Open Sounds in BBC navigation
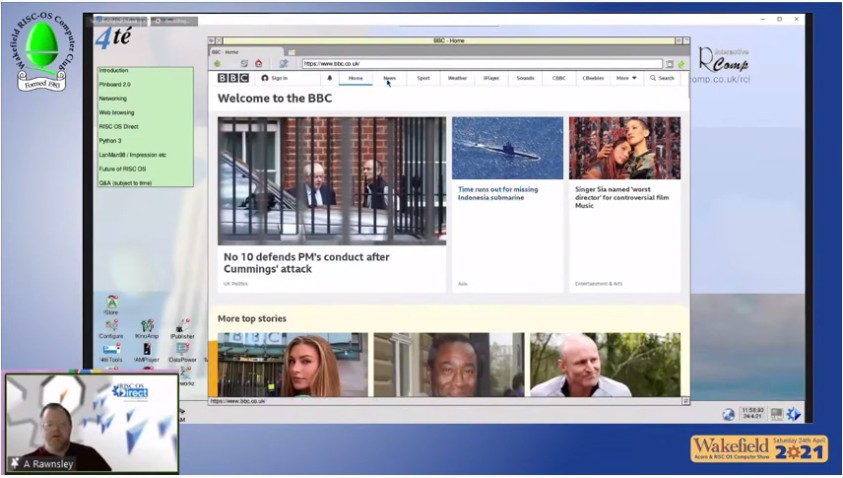843x478 pixels. coord(525,78)
